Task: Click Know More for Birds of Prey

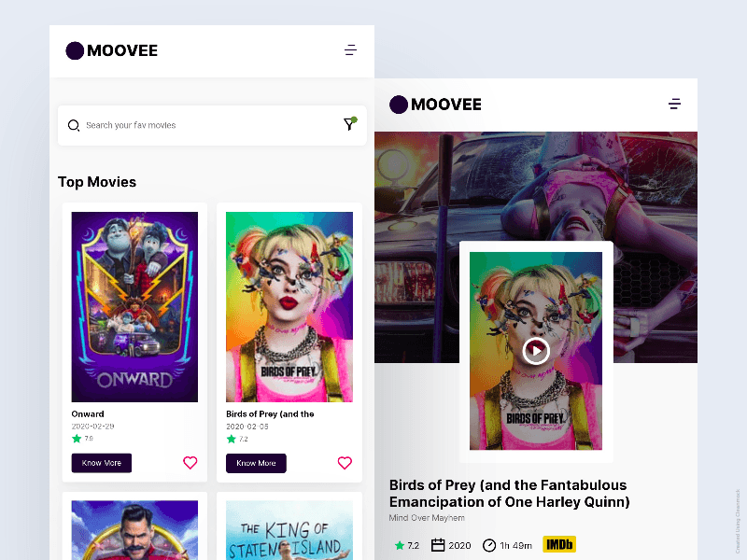Action: coord(256,463)
